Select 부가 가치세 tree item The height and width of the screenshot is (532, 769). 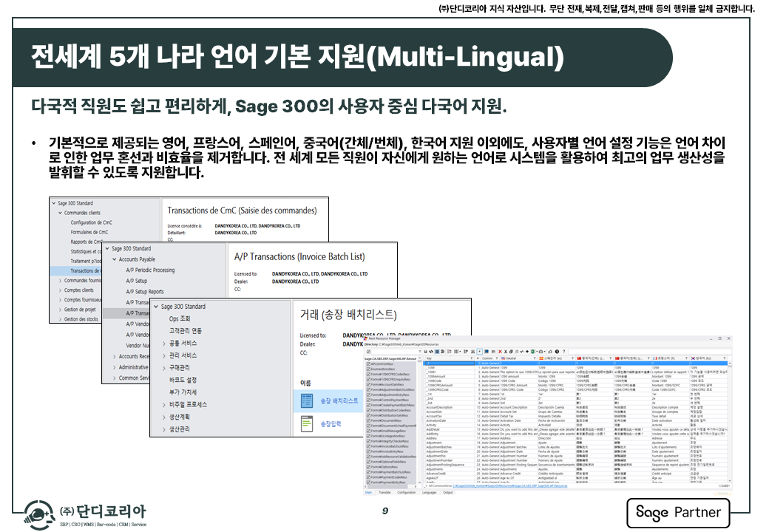183,392
